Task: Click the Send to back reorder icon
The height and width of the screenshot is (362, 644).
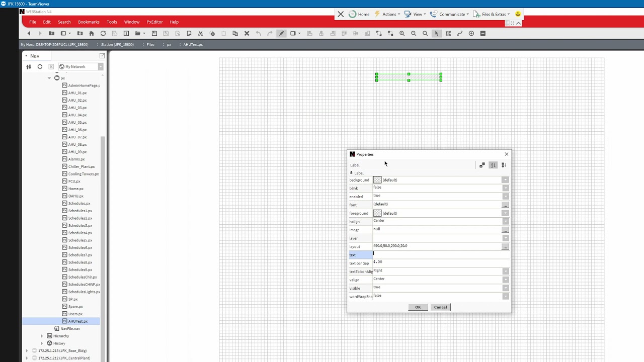Action: pyautogui.click(x=390, y=33)
